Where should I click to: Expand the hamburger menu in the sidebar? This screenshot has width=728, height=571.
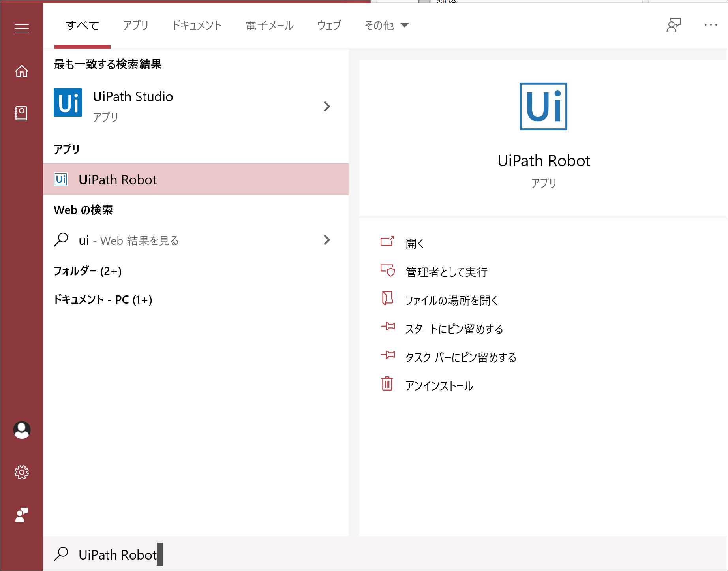22,28
